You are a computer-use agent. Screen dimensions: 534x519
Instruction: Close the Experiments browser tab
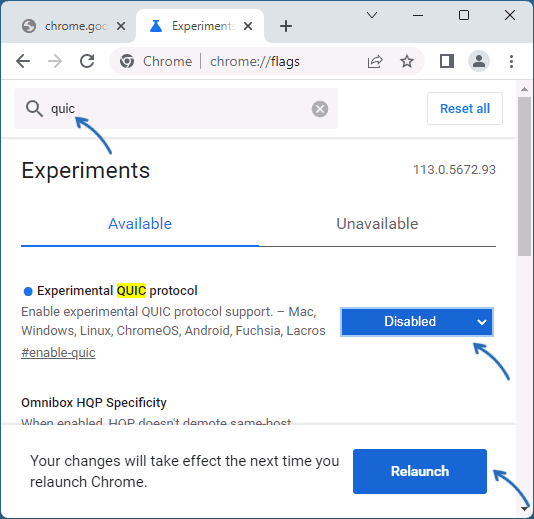(248, 26)
